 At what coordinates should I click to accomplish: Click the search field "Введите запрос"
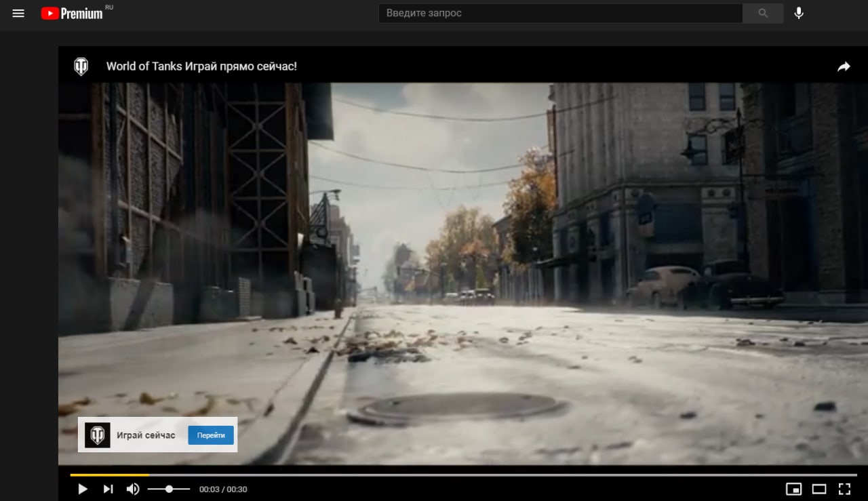pos(560,13)
